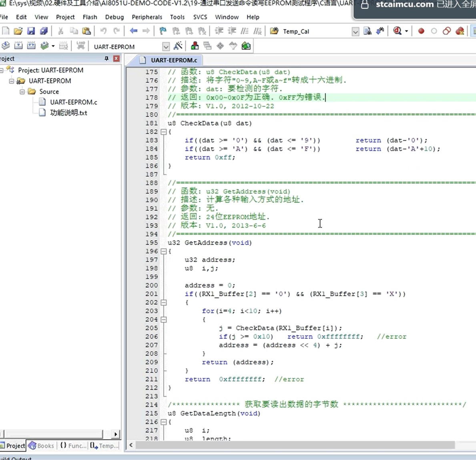Switch to the Books tab
The height and width of the screenshot is (460, 476).
tap(41, 446)
